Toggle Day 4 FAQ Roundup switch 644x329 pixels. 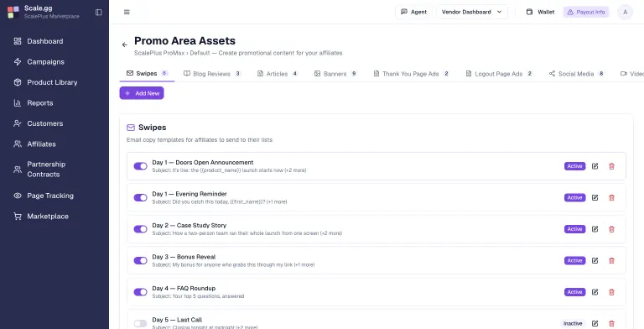(x=141, y=292)
